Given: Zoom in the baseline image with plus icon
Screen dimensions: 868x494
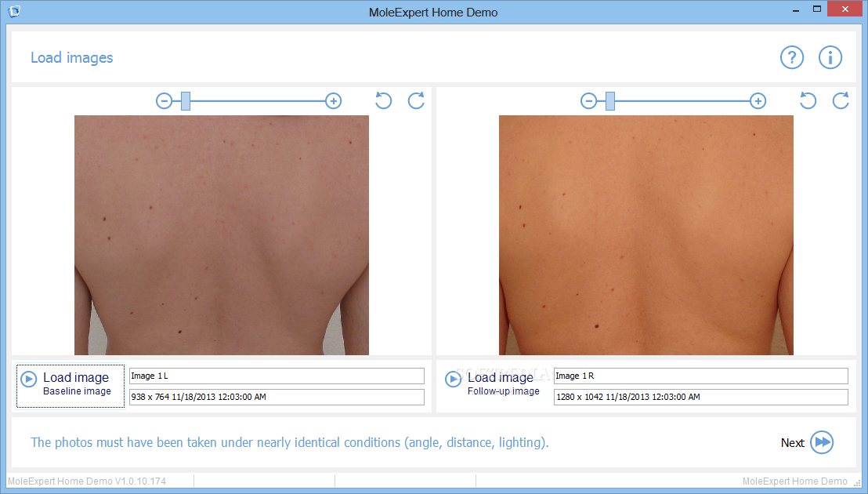Looking at the screenshot, I should click(x=333, y=101).
